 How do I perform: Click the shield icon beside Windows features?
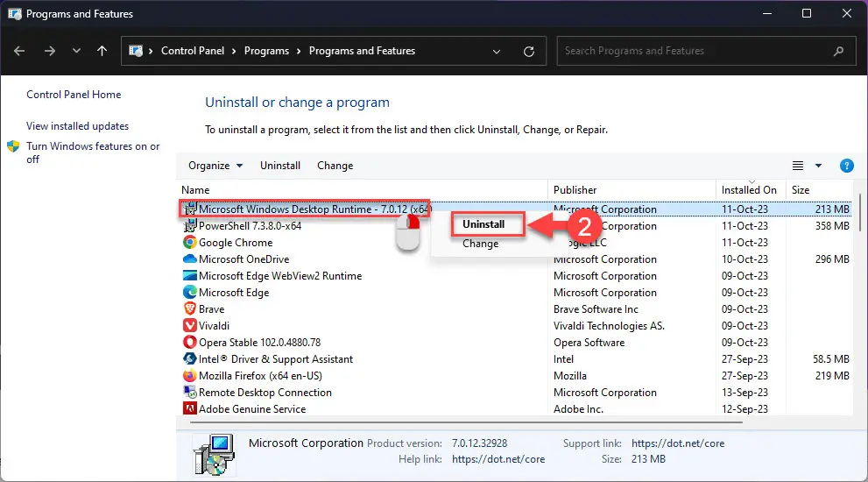(13, 146)
